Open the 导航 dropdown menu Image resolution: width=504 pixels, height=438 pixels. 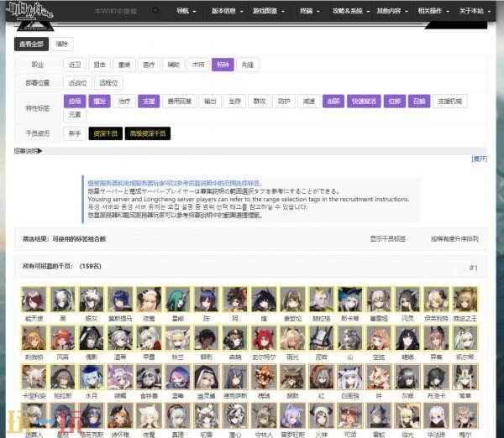(x=186, y=11)
